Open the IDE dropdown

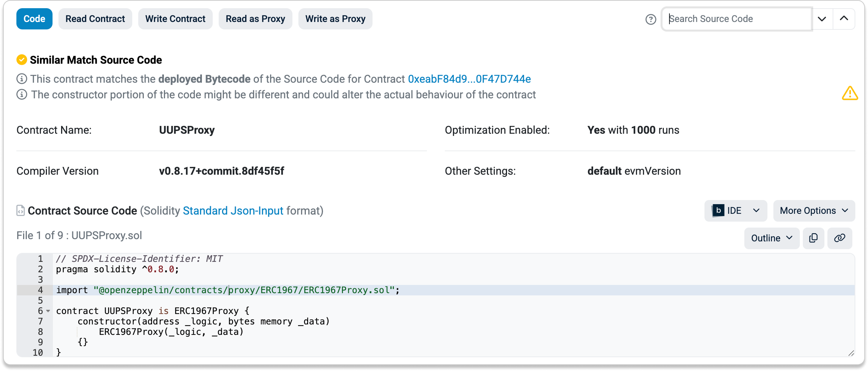[735, 211]
